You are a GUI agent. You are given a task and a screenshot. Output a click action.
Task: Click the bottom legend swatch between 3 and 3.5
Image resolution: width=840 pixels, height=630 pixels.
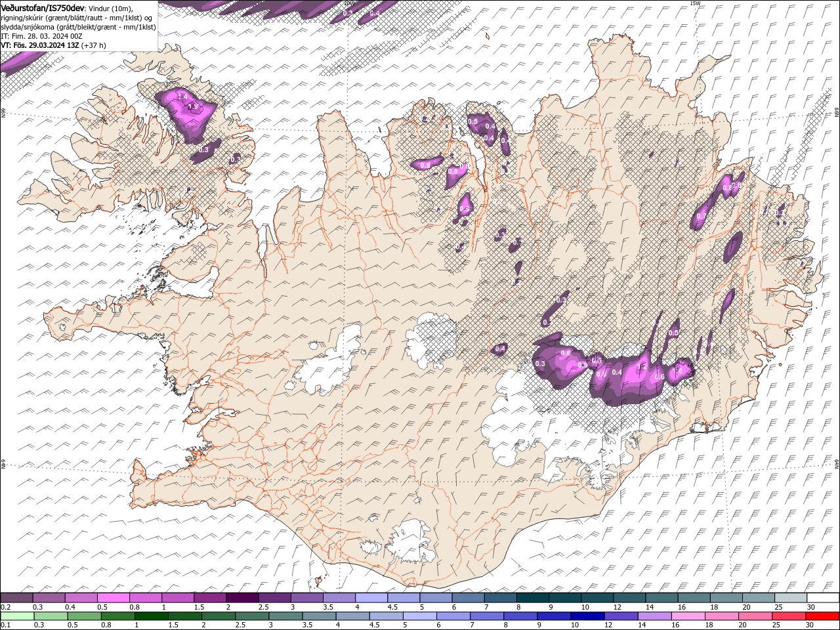click(x=285, y=616)
